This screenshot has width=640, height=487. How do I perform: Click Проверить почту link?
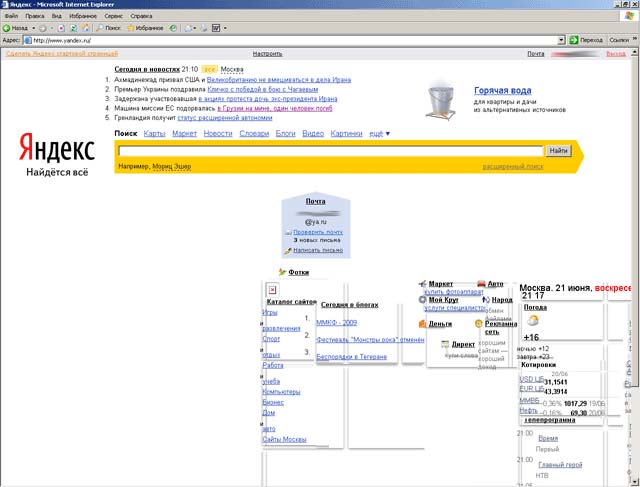[318, 232]
